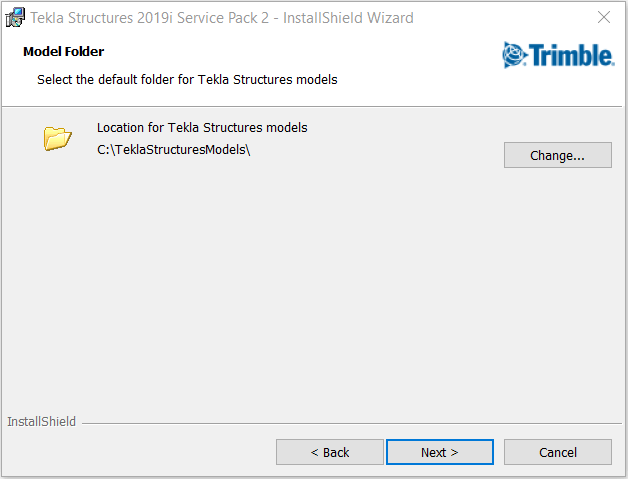Viewport: 628px width, 479px height.
Task: Click the Tekla Structures 2019i window title text
Action: (221, 18)
